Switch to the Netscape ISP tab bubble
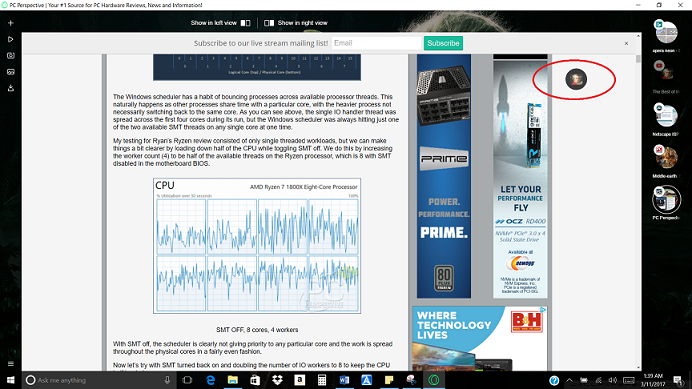This screenshot has height=389, width=692. 666,116
